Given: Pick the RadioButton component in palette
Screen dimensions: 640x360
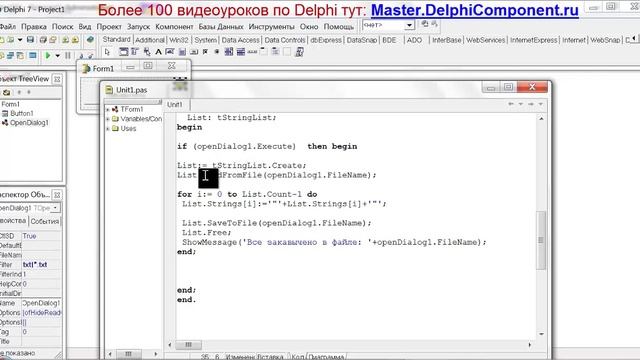Looking at the screenshot, I should (x=217, y=52).
